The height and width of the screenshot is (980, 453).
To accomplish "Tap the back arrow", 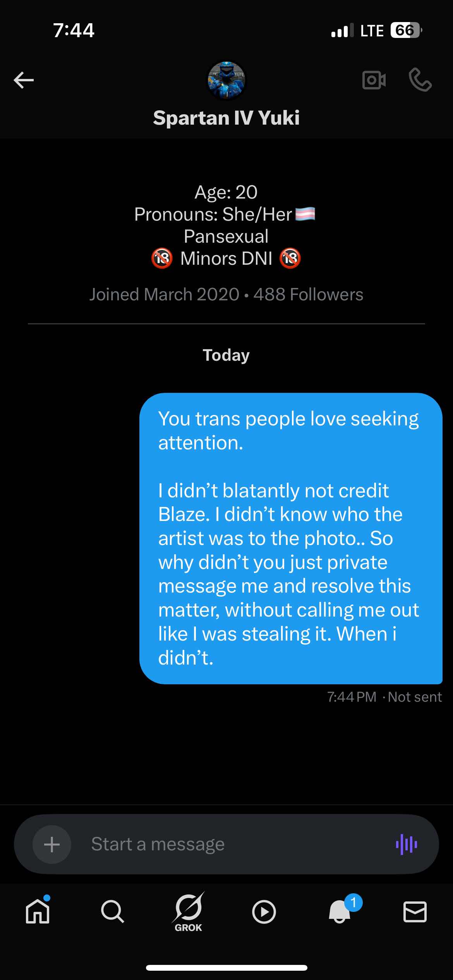I will pyautogui.click(x=24, y=80).
